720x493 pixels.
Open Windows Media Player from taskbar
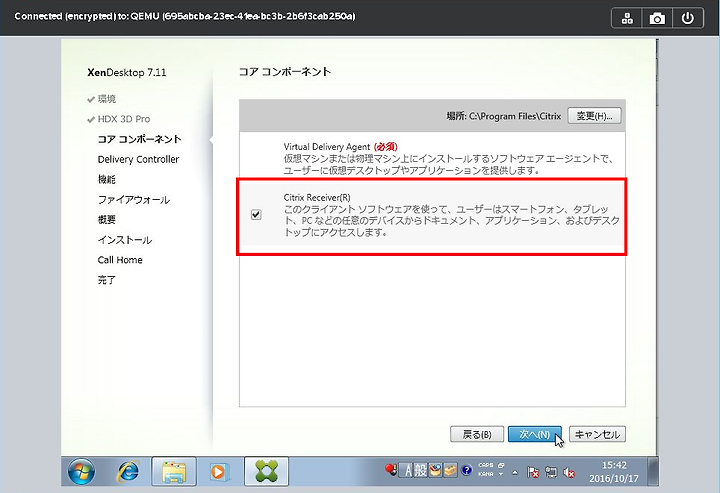coord(219,471)
